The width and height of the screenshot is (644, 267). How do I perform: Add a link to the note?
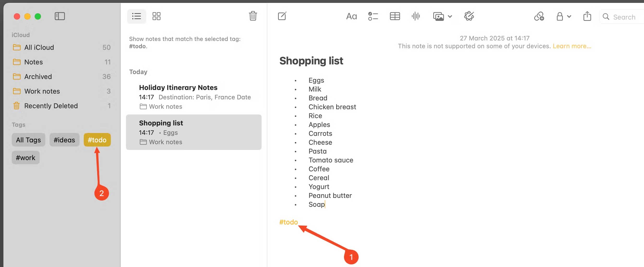click(539, 16)
